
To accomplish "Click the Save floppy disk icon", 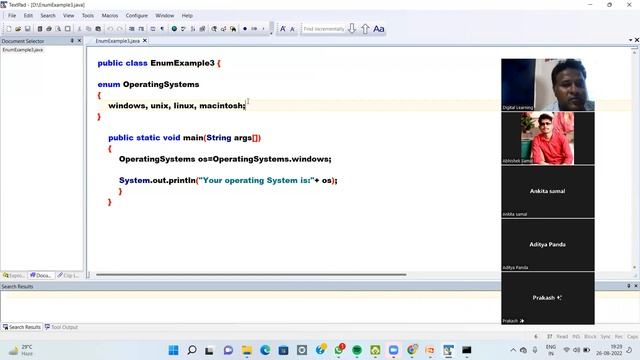I will pos(28,29).
